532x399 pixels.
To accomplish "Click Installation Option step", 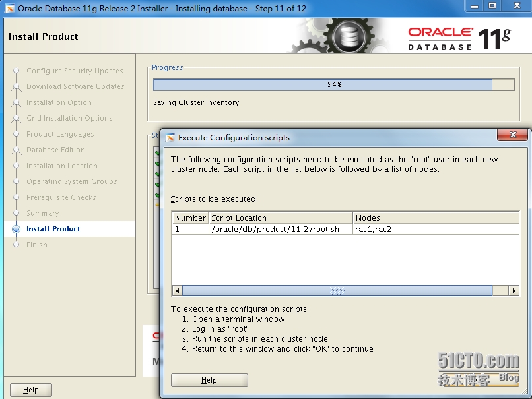I will point(59,102).
